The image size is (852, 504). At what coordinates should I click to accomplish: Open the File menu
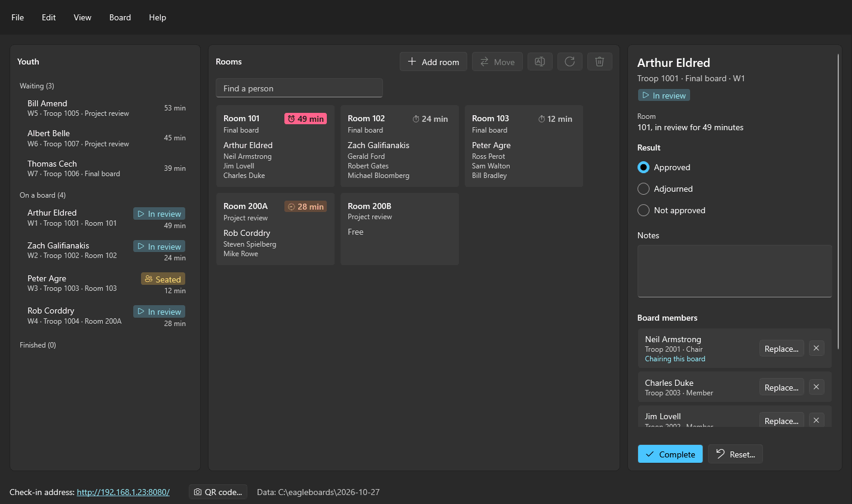pos(18,17)
